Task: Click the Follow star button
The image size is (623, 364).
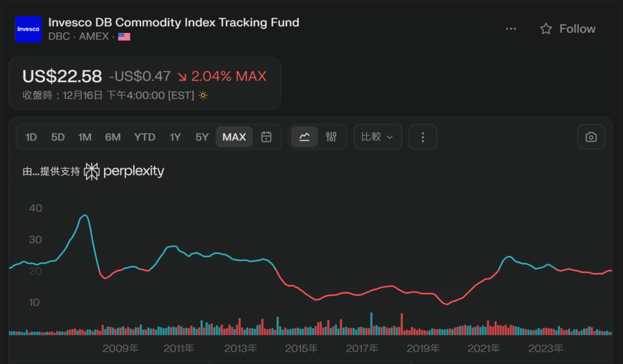Action: pyautogui.click(x=567, y=29)
